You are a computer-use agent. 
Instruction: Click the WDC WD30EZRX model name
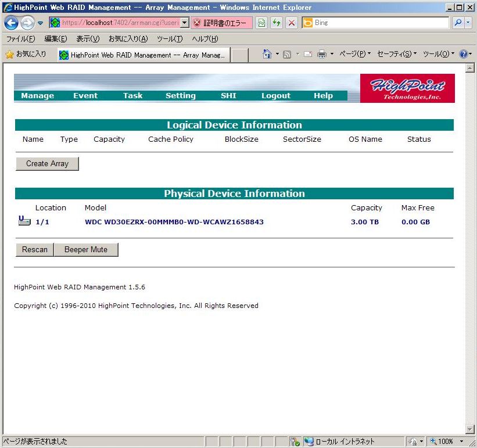(x=174, y=222)
